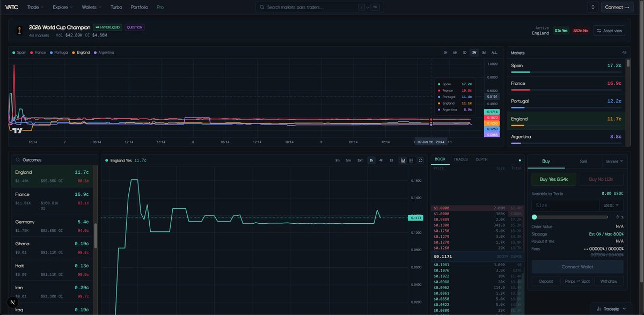Open the Portfolio page
This screenshot has height=315, width=644.
coord(139,7)
